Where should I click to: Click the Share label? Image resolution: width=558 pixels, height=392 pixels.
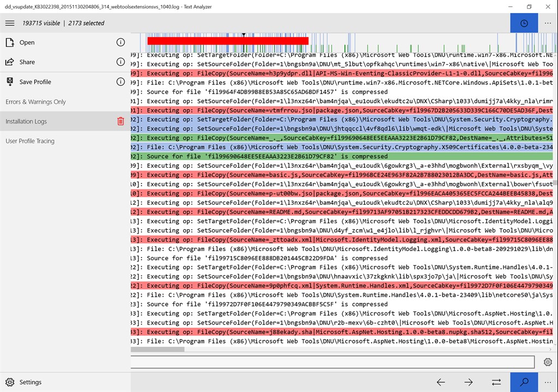27,62
